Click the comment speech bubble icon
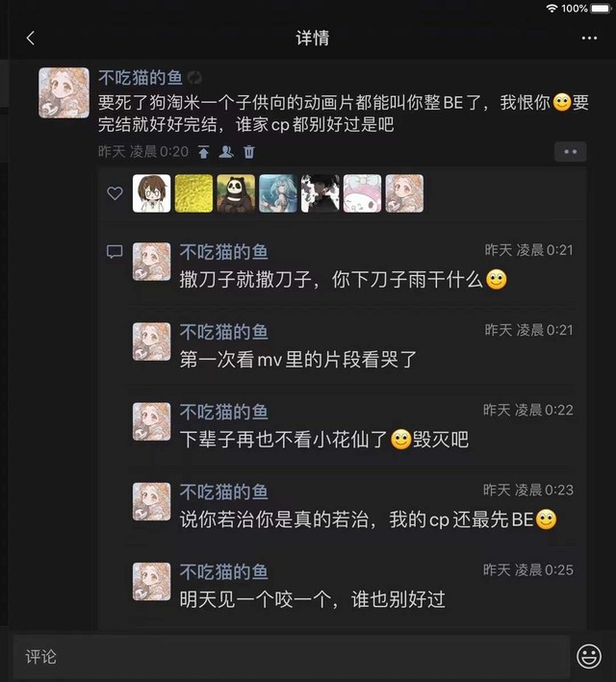Image resolution: width=616 pixels, height=682 pixels. 115,251
